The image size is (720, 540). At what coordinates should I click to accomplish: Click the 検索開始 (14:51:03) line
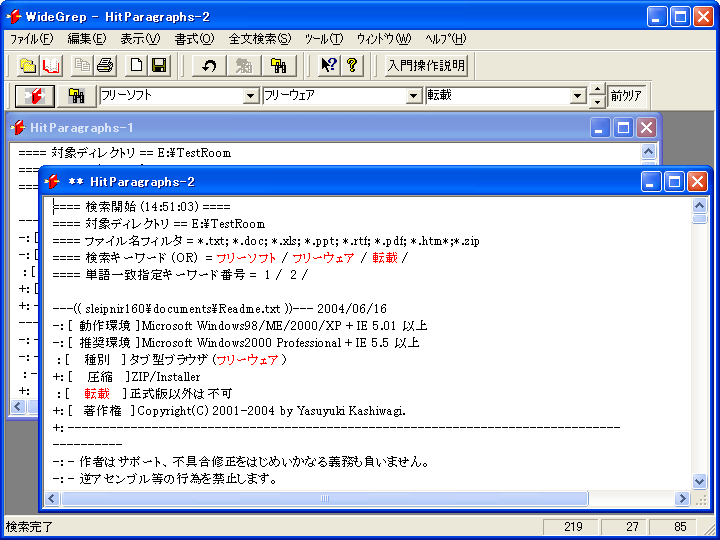point(142,207)
